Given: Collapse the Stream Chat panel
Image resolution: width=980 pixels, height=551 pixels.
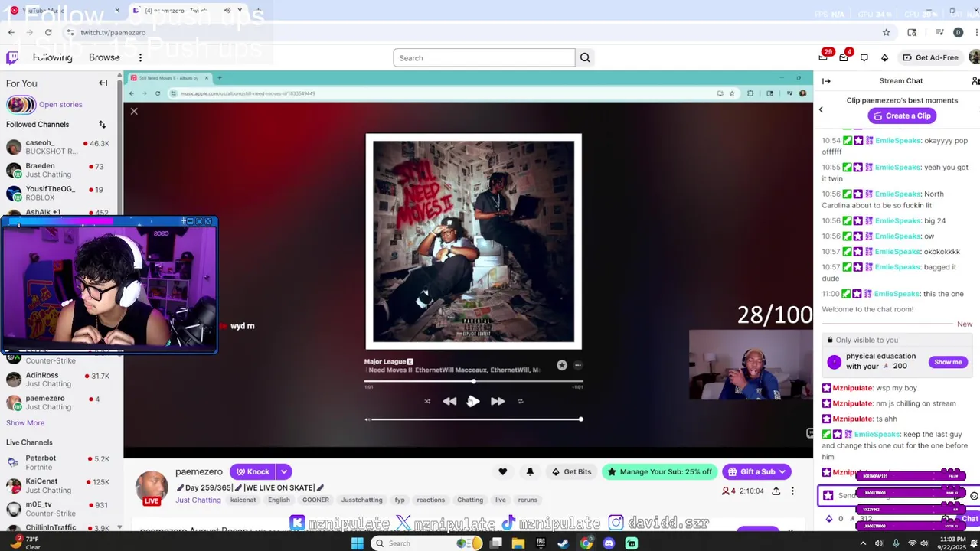Looking at the screenshot, I should click(826, 80).
